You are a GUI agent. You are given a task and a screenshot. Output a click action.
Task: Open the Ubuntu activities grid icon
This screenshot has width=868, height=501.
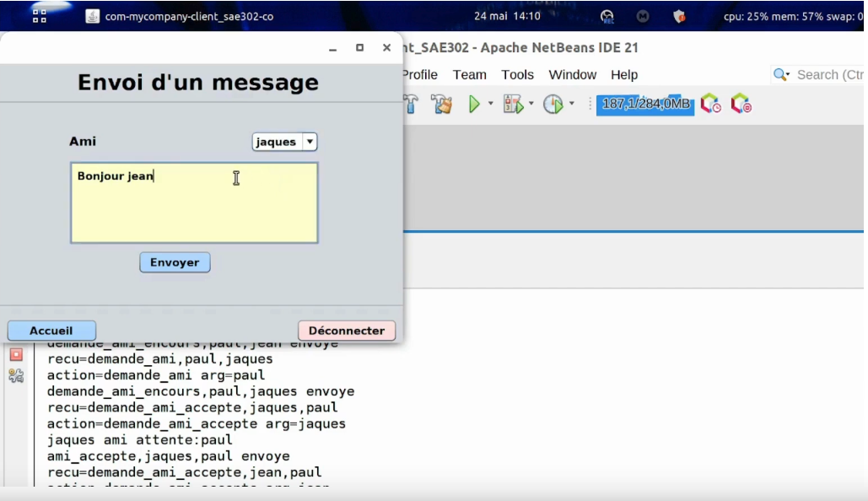pyautogui.click(x=39, y=16)
